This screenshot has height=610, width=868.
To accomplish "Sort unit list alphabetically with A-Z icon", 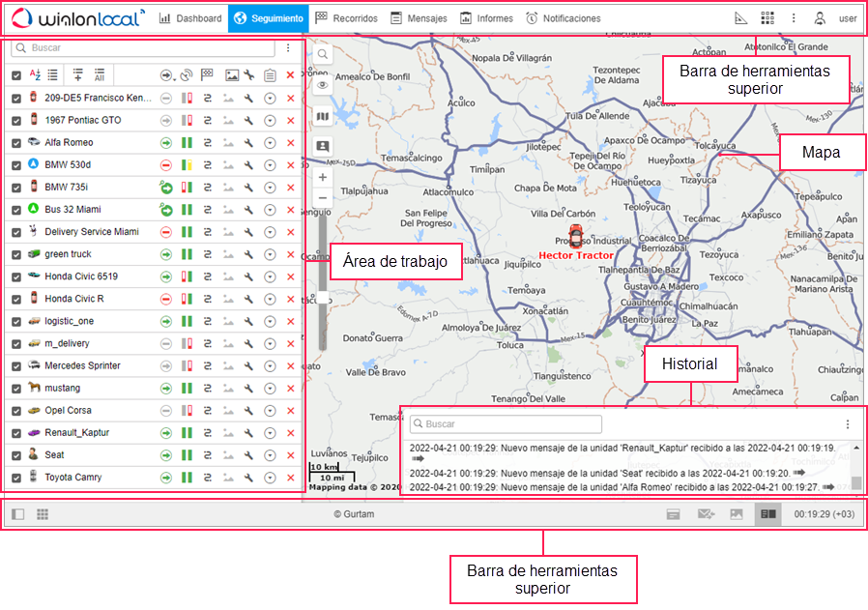I will click(x=35, y=74).
